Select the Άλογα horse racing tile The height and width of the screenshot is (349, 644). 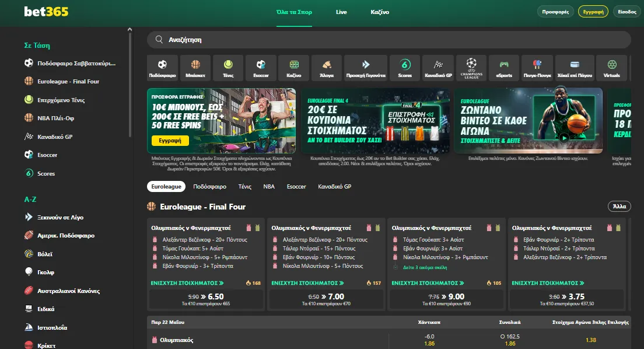(327, 68)
